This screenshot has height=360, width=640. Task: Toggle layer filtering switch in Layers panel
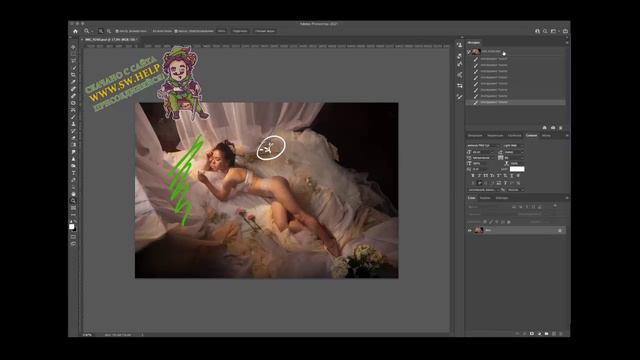(555, 206)
